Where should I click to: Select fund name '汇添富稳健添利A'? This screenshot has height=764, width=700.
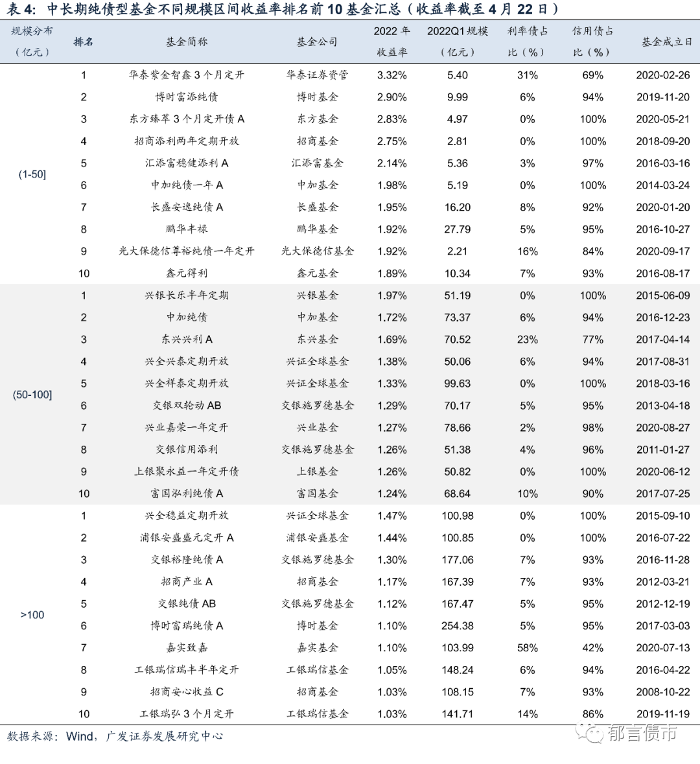187,163
